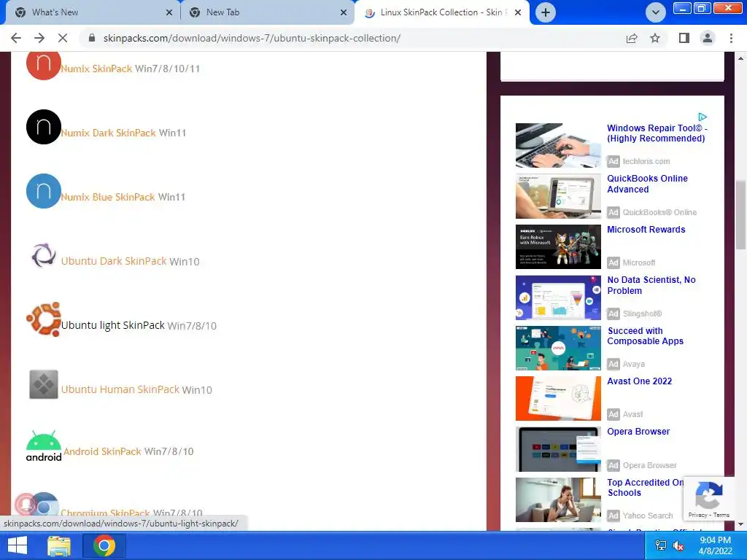Click the red notification bell icon

(26, 504)
